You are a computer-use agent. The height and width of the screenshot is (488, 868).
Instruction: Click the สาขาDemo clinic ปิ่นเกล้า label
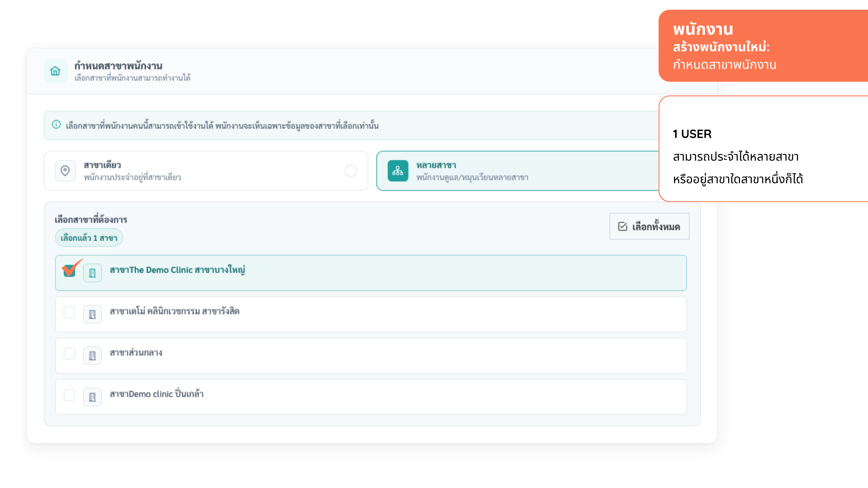157,394
